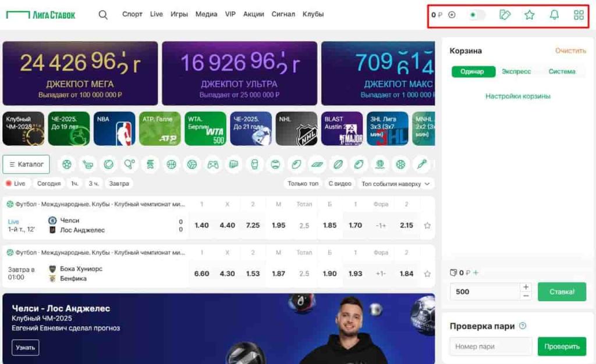Pick odds 6.60 for Boca Juniors win

point(201,274)
